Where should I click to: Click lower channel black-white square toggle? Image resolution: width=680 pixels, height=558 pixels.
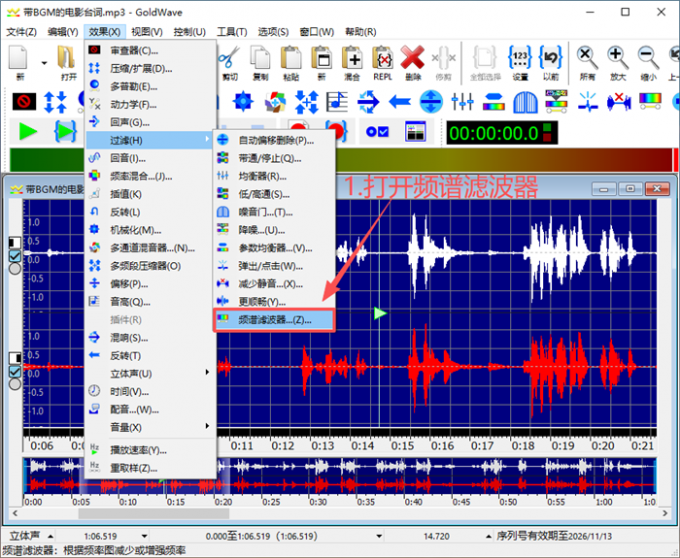(x=15, y=358)
